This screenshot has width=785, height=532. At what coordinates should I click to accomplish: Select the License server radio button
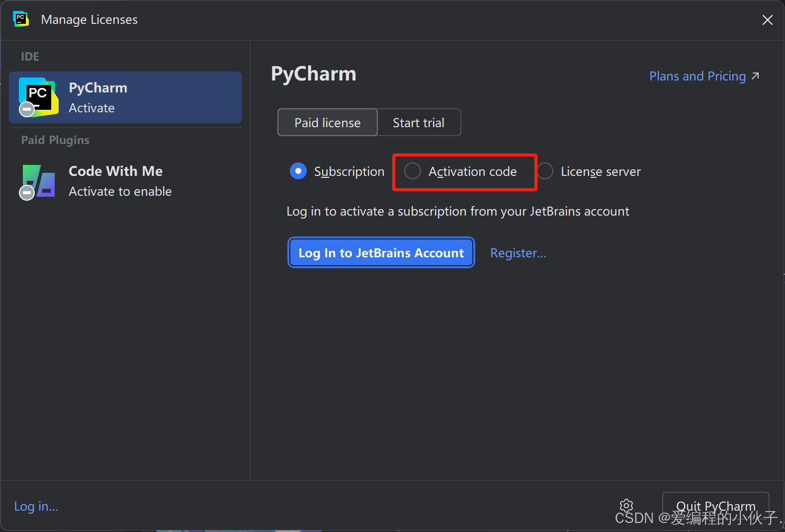click(x=545, y=171)
